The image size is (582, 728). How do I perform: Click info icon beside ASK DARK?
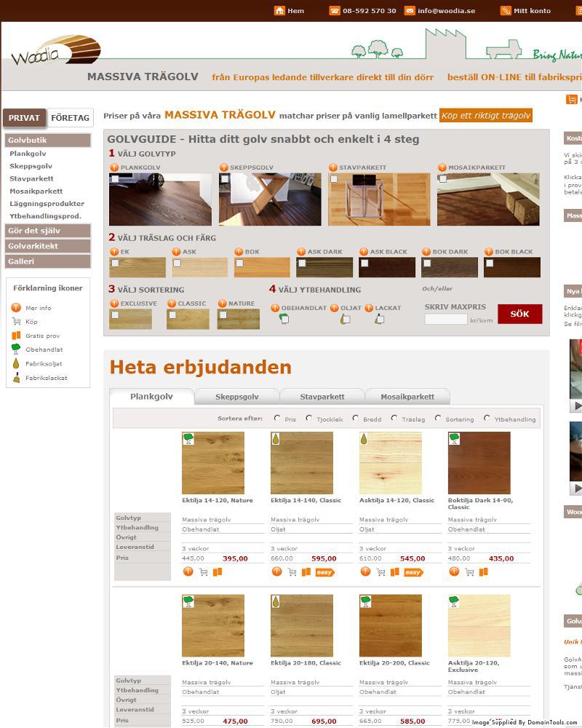click(x=301, y=252)
